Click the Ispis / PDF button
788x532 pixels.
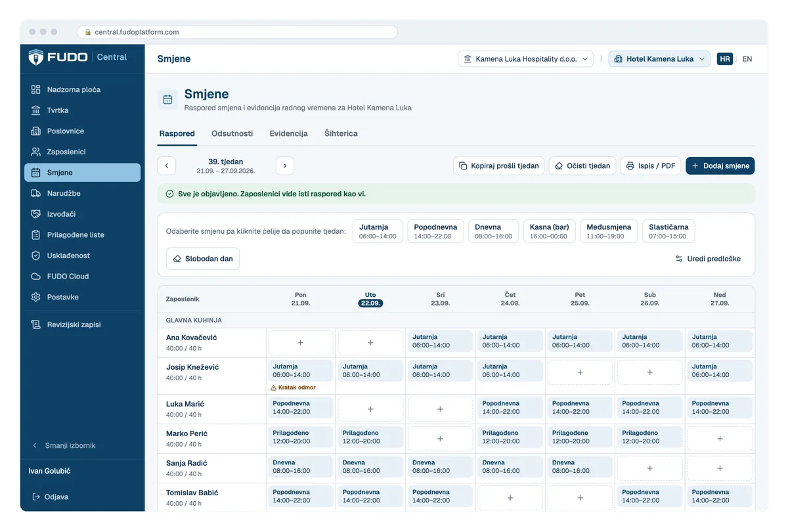coord(650,166)
